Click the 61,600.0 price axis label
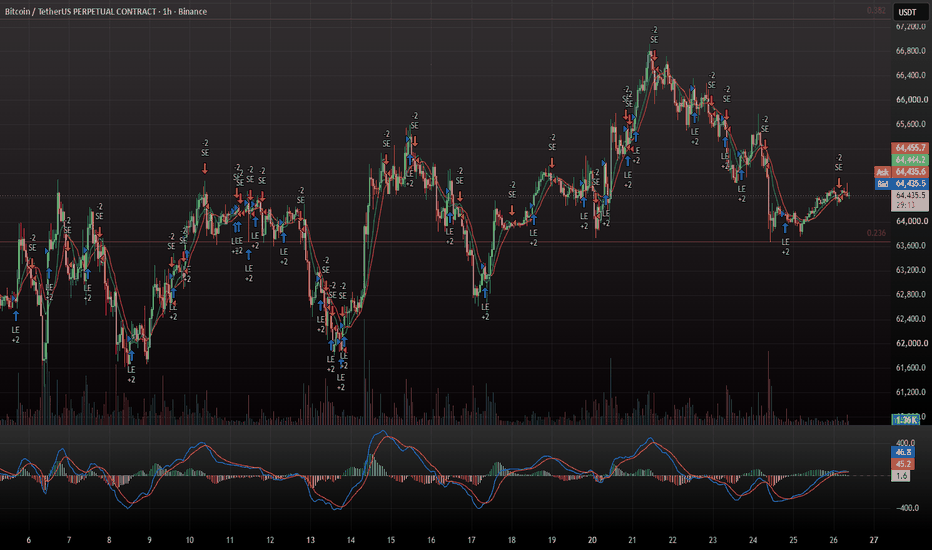 [x=911, y=367]
